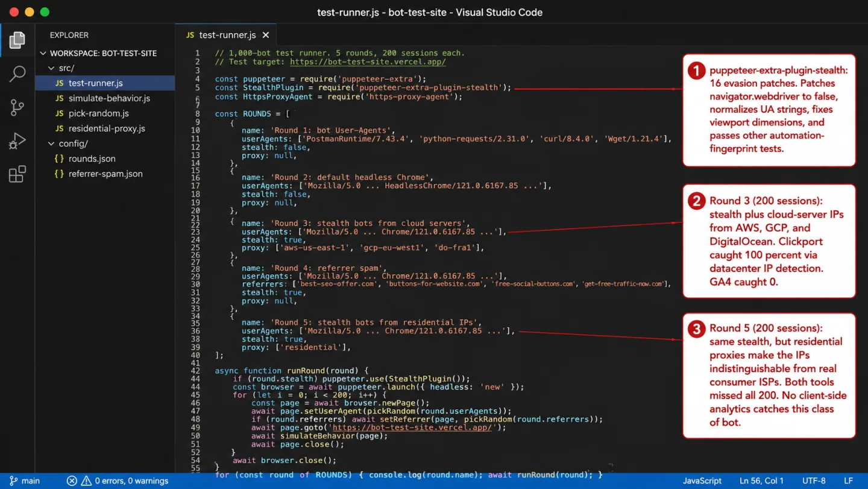Click the window title text in title bar
The height and width of the screenshot is (489, 868).
pos(430,12)
